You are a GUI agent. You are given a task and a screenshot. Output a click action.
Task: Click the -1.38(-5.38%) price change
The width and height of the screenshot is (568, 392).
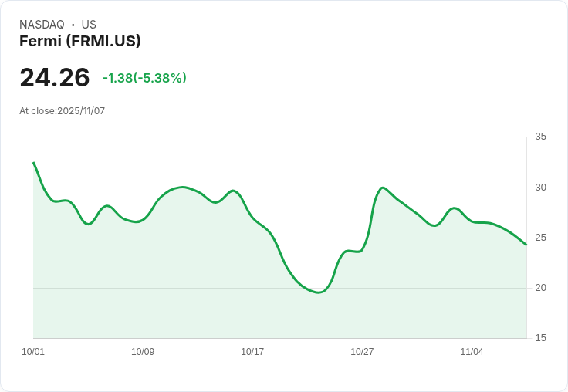[144, 78]
